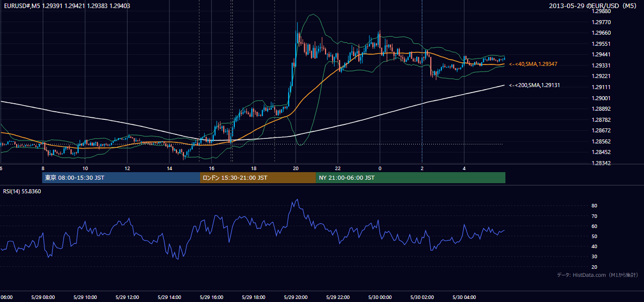The height and width of the screenshot is (302, 644).
Task: Click price axis value 1.28342
Action: click(x=601, y=163)
